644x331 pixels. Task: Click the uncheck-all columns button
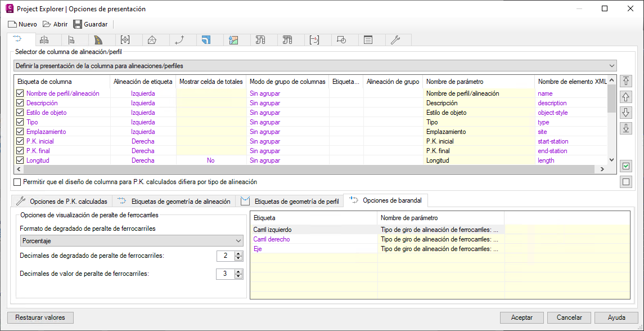[x=626, y=182]
